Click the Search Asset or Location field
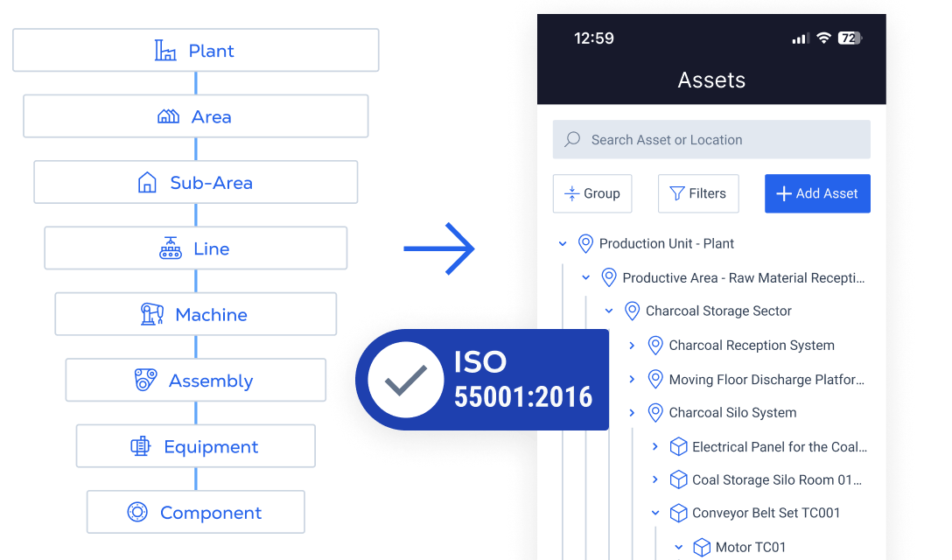The height and width of the screenshot is (560, 952). coord(711,139)
